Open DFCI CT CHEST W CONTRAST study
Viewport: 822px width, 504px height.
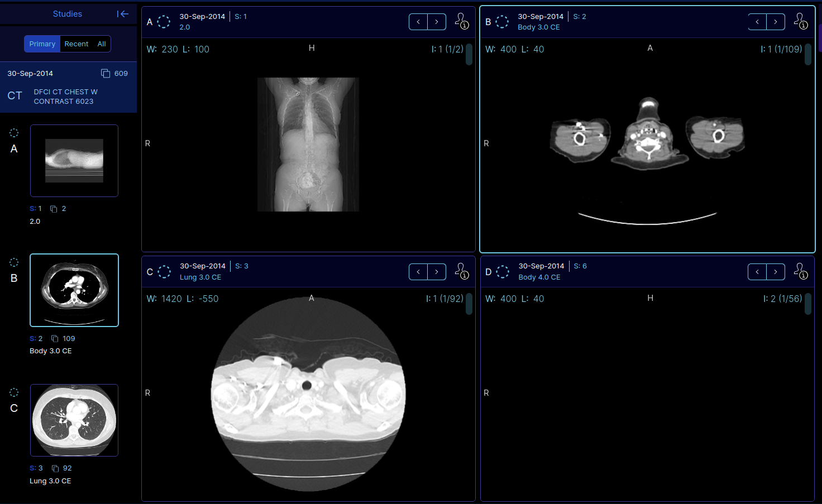pyautogui.click(x=65, y=97)
